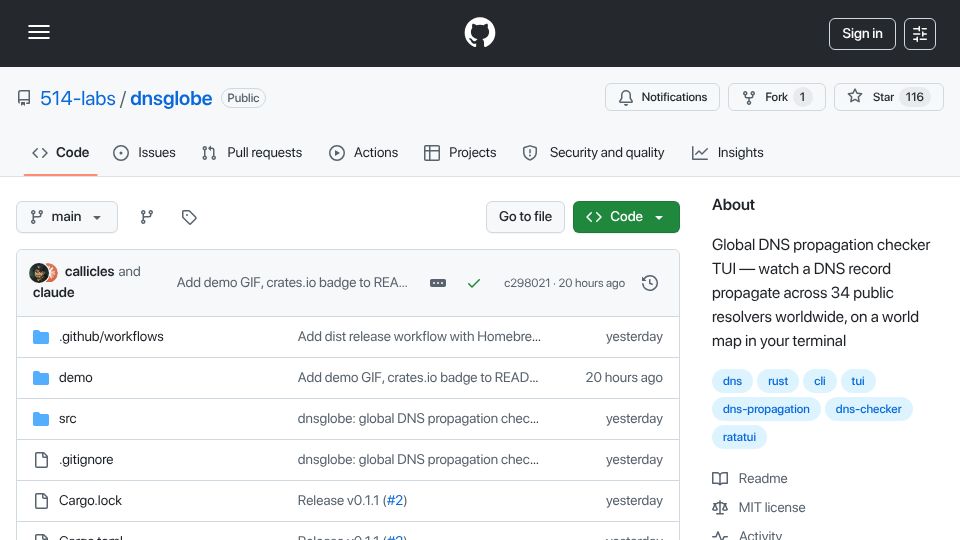Select the tui topic tag
The height and width of the screenshot is (540, 960).
tap(858, 381)
